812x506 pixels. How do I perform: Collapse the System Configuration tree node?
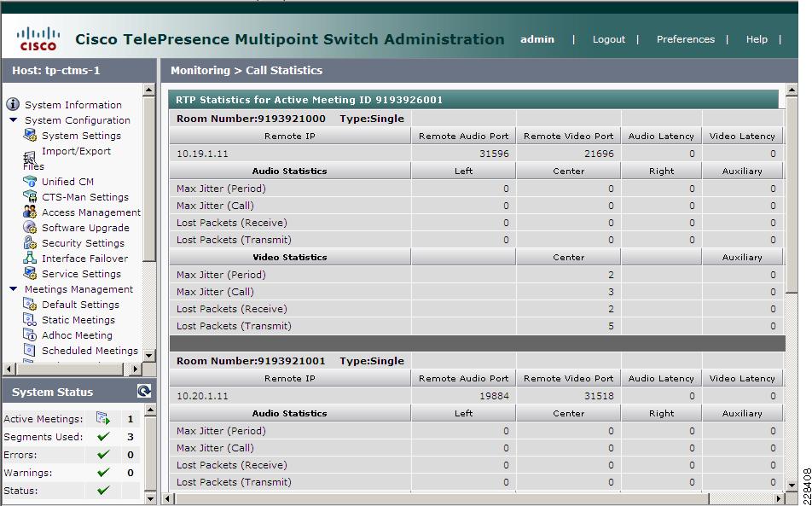tap(14, 120)
